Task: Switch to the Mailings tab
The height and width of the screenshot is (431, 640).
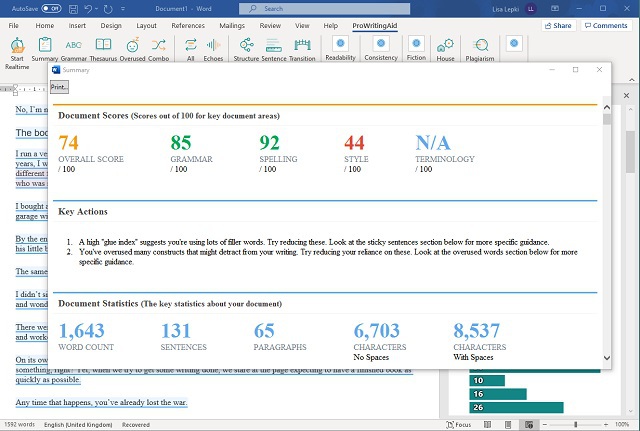Action: [232, 25]
